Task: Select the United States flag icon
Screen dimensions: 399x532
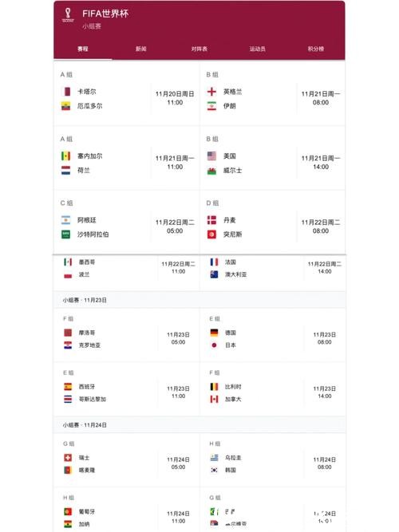Action: pos(211,156)
